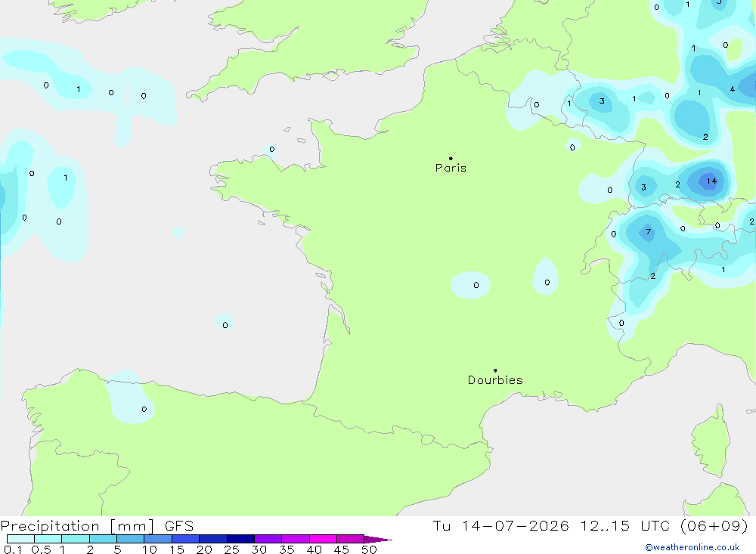Click the 30 legend scale label
This screenshot has height=554, width=756.
tap(259, 549)
